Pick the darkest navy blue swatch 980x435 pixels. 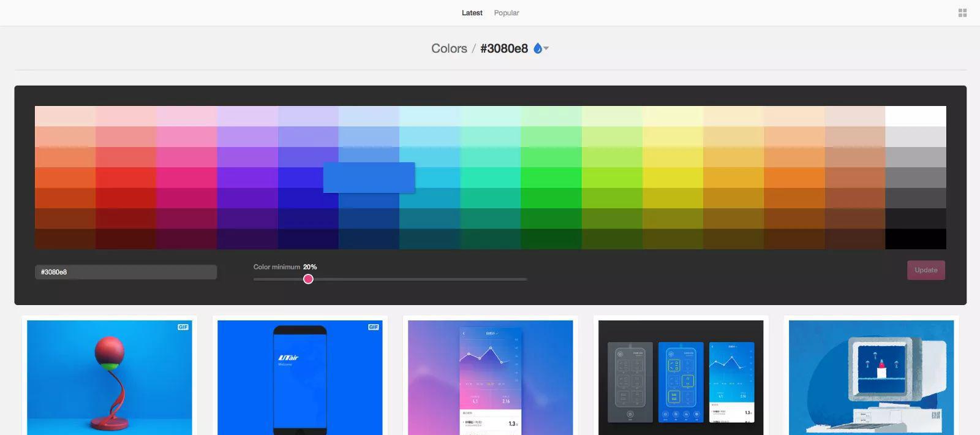[x=369, y=239]
